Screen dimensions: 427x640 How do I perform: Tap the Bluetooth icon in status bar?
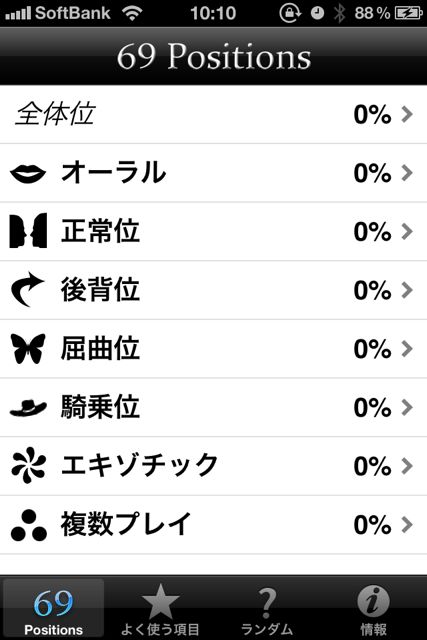[339, 13]
